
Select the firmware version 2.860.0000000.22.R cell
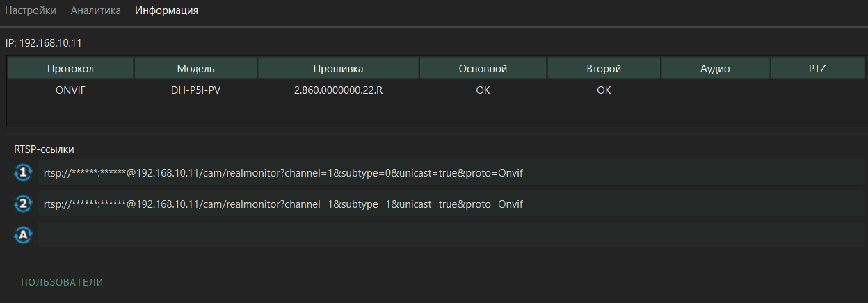tap(338, 90)
